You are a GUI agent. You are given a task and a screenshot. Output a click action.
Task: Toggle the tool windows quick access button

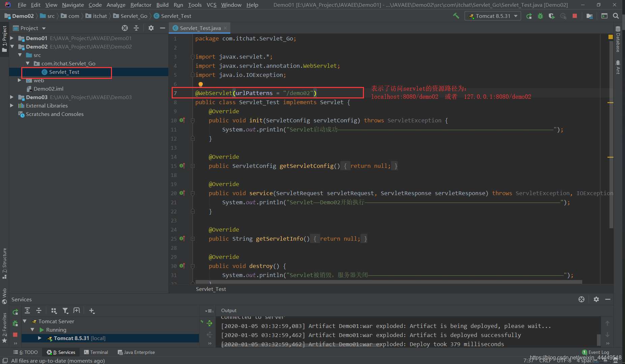click(x=5, y=361)
